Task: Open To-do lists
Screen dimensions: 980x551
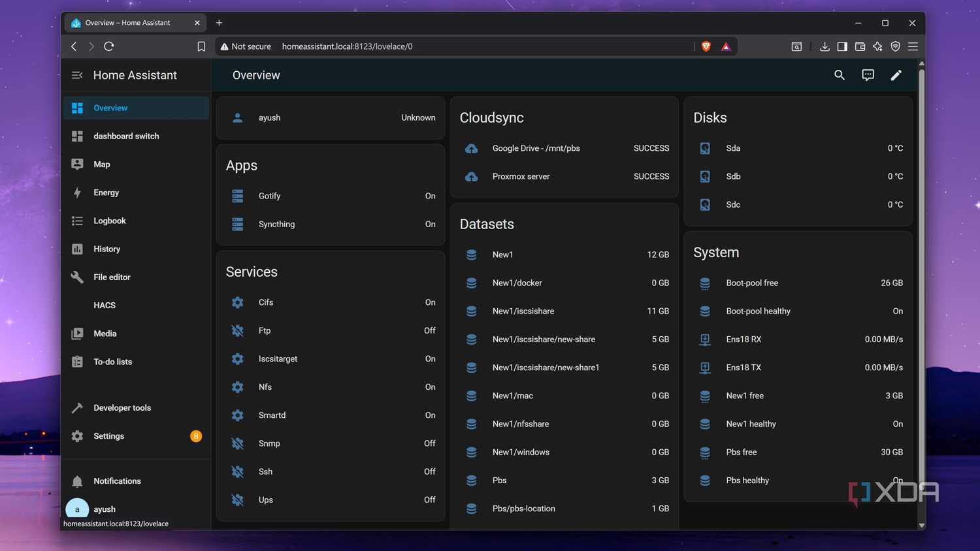Action: (136, 362)
